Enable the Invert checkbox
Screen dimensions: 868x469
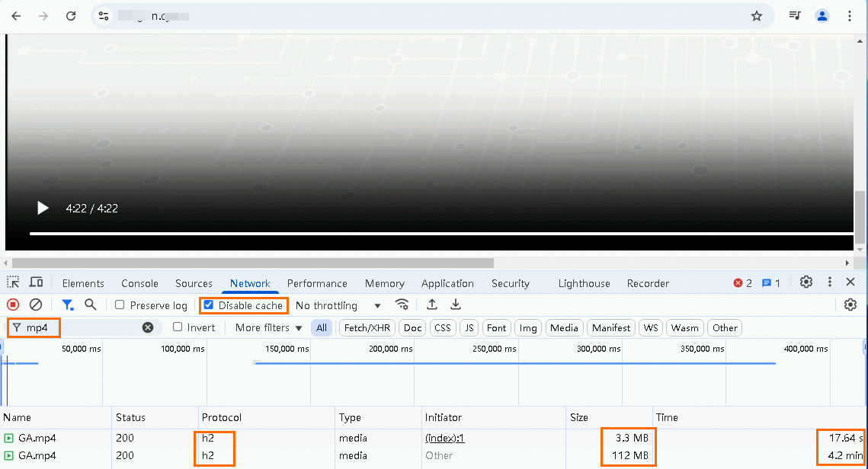[178, 327]
